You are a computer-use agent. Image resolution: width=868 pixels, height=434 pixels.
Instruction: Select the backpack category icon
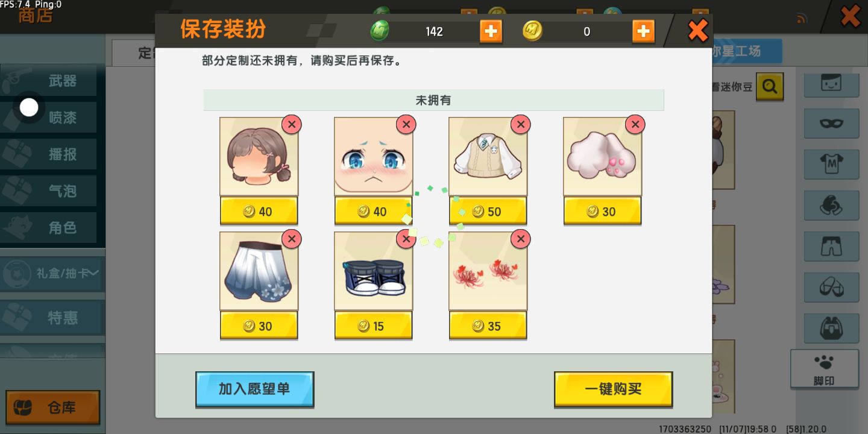pos(831,328)
